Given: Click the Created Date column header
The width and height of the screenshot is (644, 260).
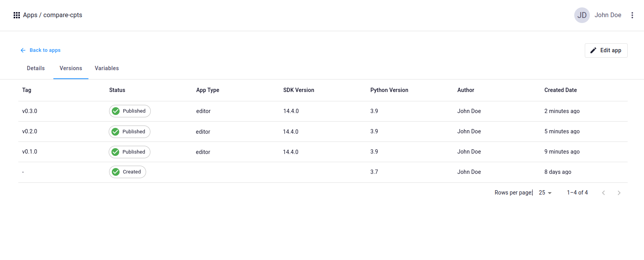Looking at the screenshot, I should pyautogui.click(x=561, y=90).
